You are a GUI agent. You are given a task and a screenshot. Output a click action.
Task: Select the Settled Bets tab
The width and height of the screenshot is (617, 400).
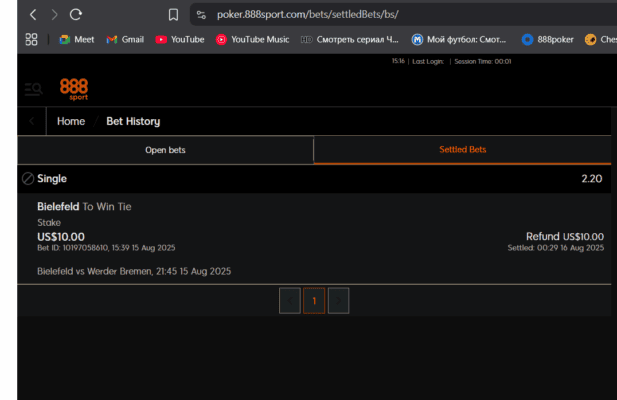point(462,150)
